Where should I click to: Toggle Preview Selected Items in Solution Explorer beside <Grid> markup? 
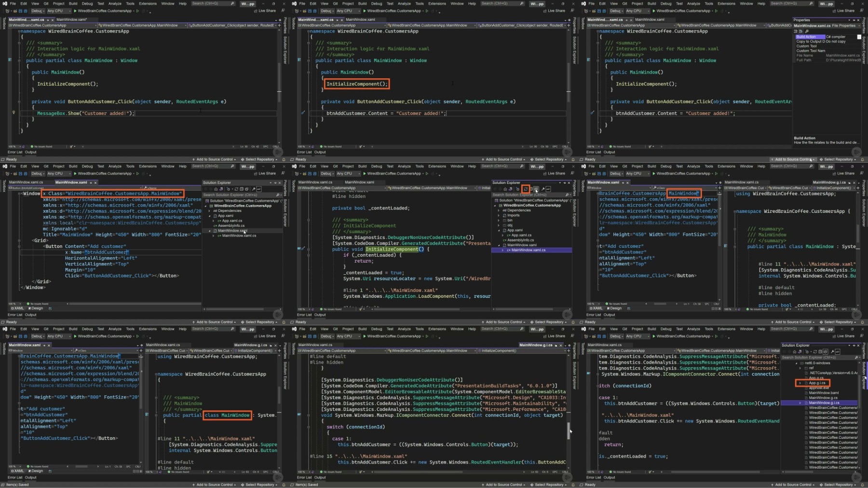pos(259,189)
